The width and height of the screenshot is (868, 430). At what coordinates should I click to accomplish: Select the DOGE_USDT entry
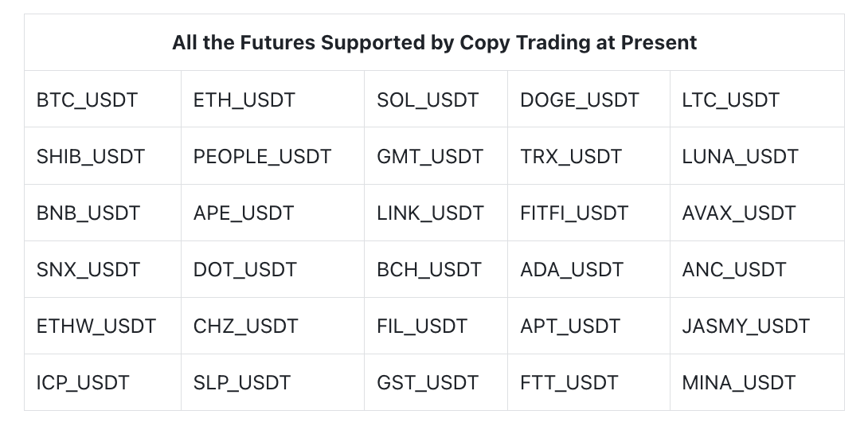[x=579, y=100]
